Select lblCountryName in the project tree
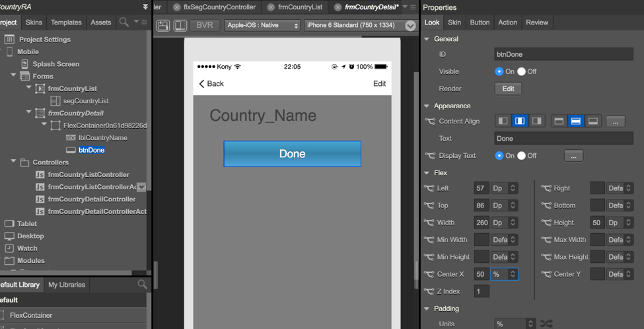Screen dimensions: 644x329 pyautogui.click(x=102, y=137)
